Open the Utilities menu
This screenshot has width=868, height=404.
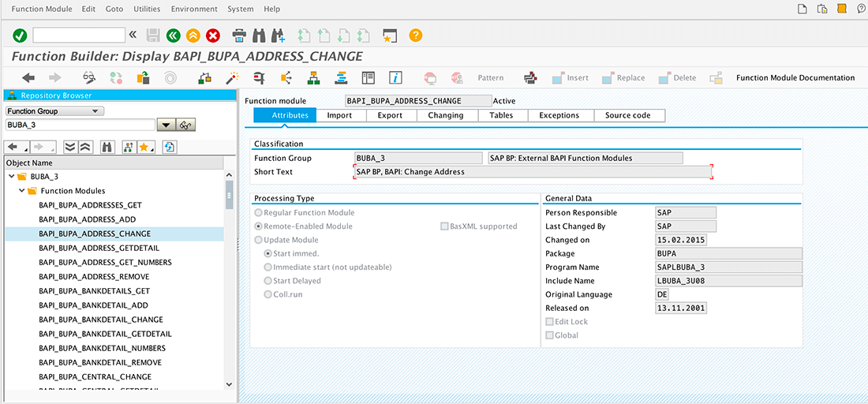(x=147, y=9)
